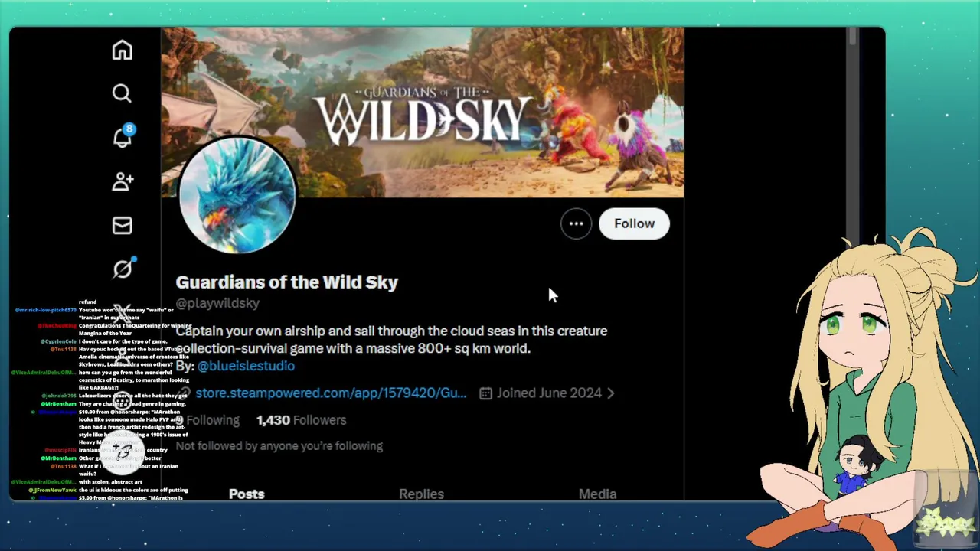Open the Messages envelope icon
Image resolution: width=980 pixels, height=551 pixels.
[122, 226]
